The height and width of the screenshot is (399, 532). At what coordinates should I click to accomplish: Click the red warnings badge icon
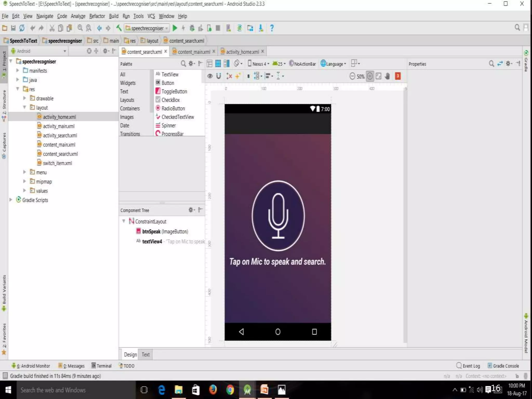tap(397, 76)
